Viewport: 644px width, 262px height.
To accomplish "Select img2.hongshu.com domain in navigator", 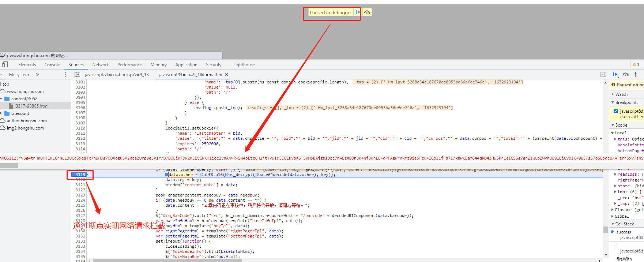I will [x=25, y=128].
